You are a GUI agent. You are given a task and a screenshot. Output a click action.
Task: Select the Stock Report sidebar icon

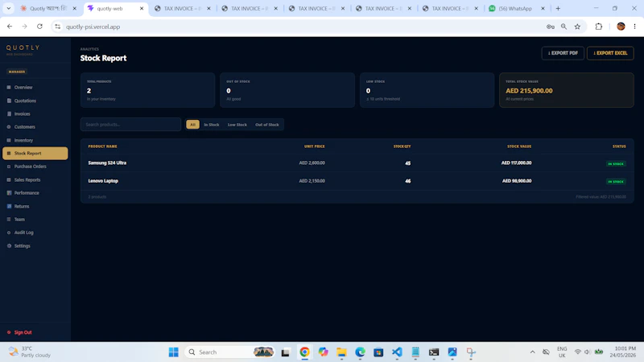(9, 153)
